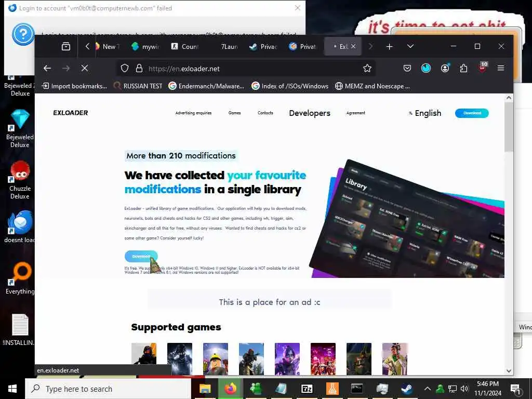Open English language selector
Image resolution: width=532 pixels, height=399 pixels.
(x=425, y=113)
